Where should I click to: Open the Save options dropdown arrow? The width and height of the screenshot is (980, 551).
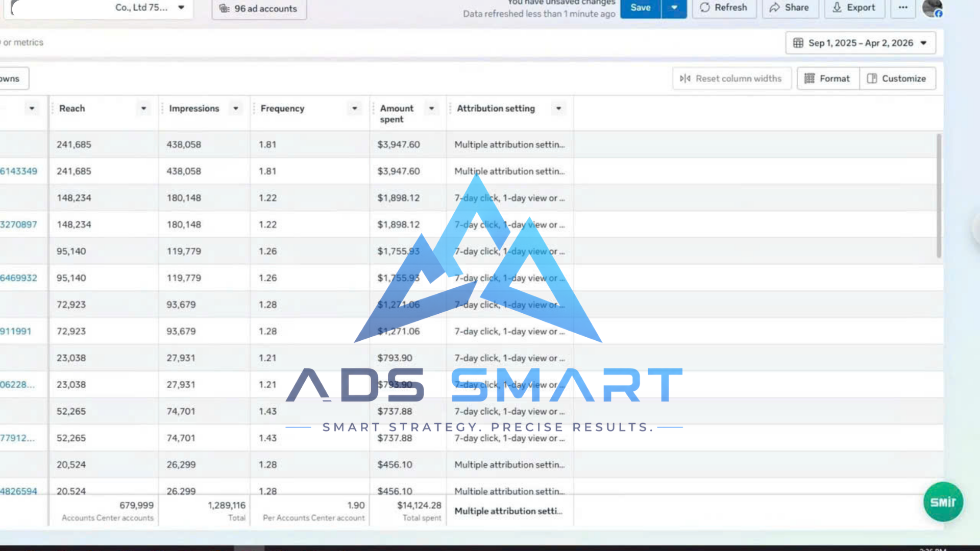[674, 8]
